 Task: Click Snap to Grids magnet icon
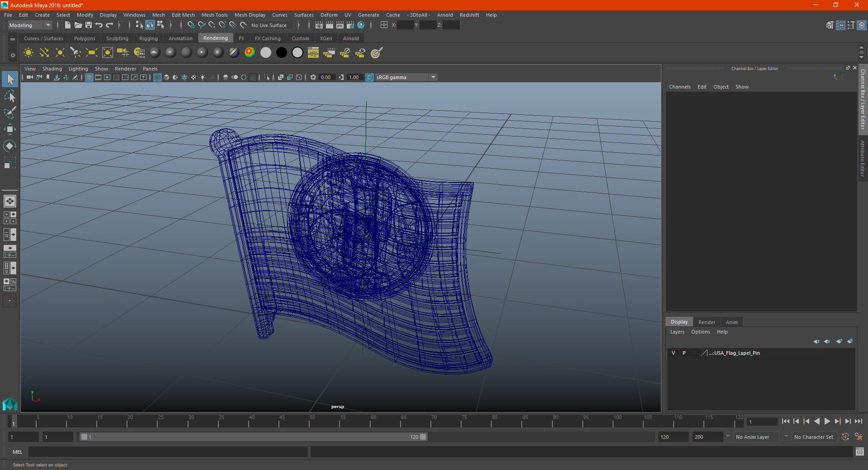[x=191, y=25]
